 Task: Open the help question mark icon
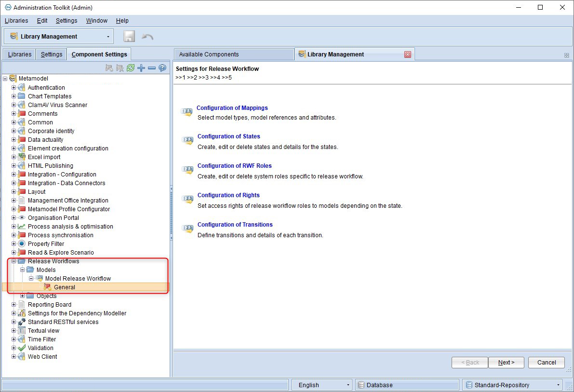(x=162, y=68)
